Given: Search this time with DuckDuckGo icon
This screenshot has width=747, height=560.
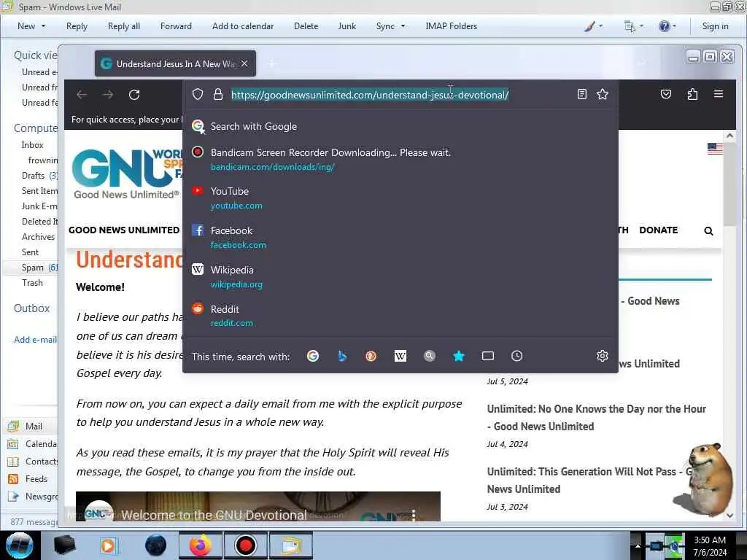Looking at the screenshot, I should (x=371, y=356).
